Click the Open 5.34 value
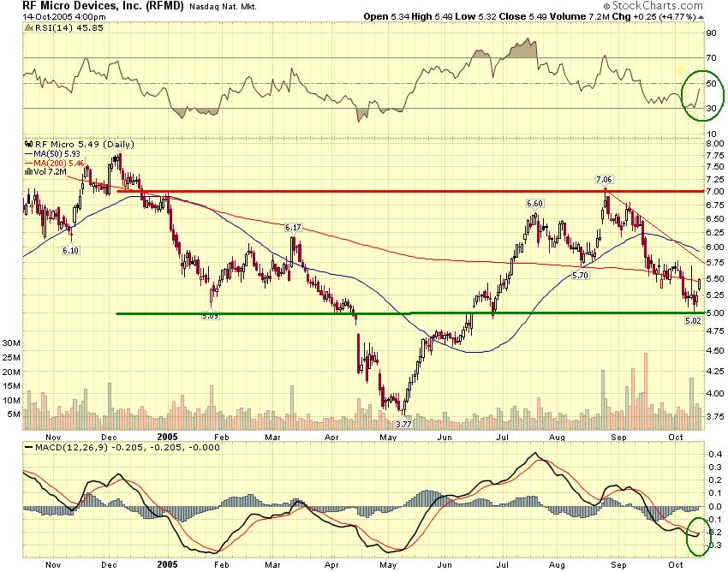Viewport: 728px width, 572px height. pyautogui.click(x=387, y=17)
